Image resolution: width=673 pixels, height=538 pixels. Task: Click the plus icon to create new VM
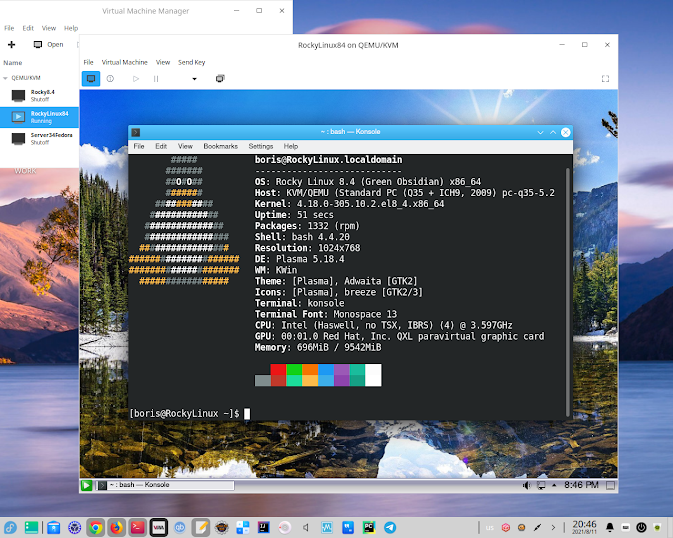(x=12, y=45)
